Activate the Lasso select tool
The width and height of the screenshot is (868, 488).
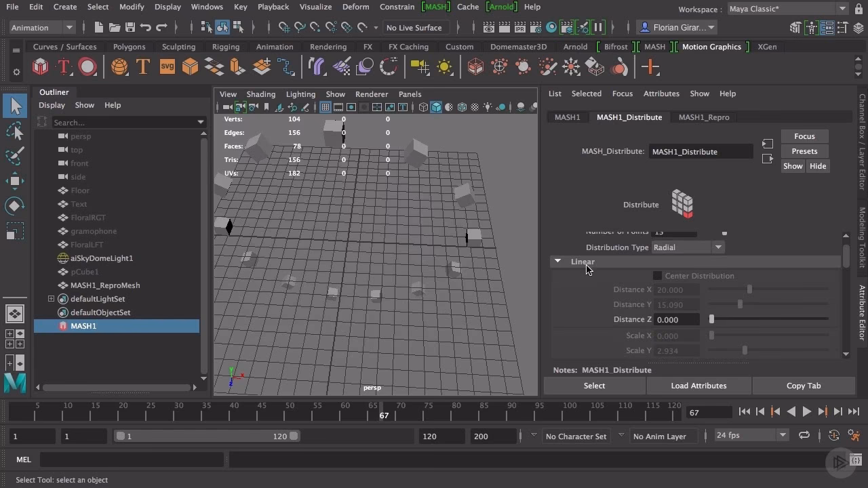tap(16, 131)
